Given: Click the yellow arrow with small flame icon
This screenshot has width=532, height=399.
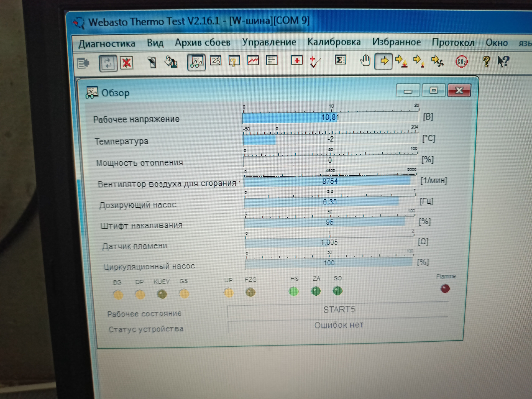Looking at the screenshot, I should click(x=419, y=61).
